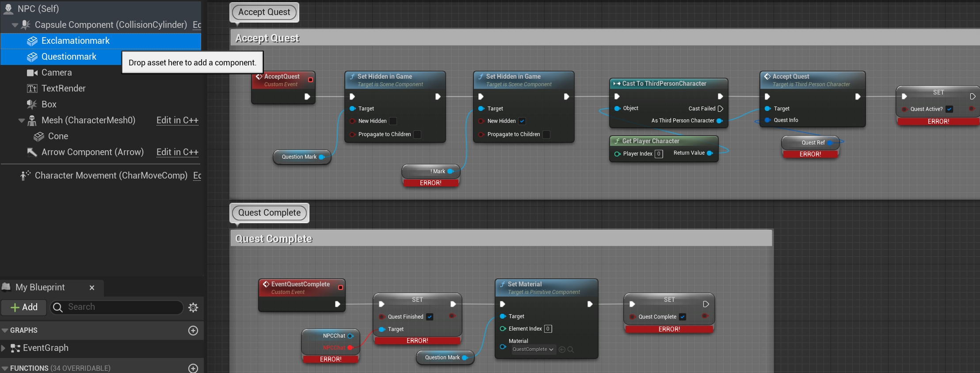Click the Player Index value box
The image size is (980, 373).
659,154
